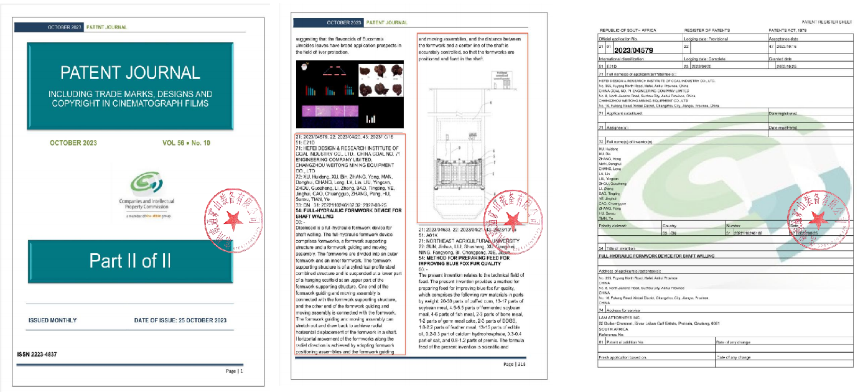Click inventor name 'TIAN, Ye' on register sheet
Screen dimensions: 868x392
[x=607, y=218]
